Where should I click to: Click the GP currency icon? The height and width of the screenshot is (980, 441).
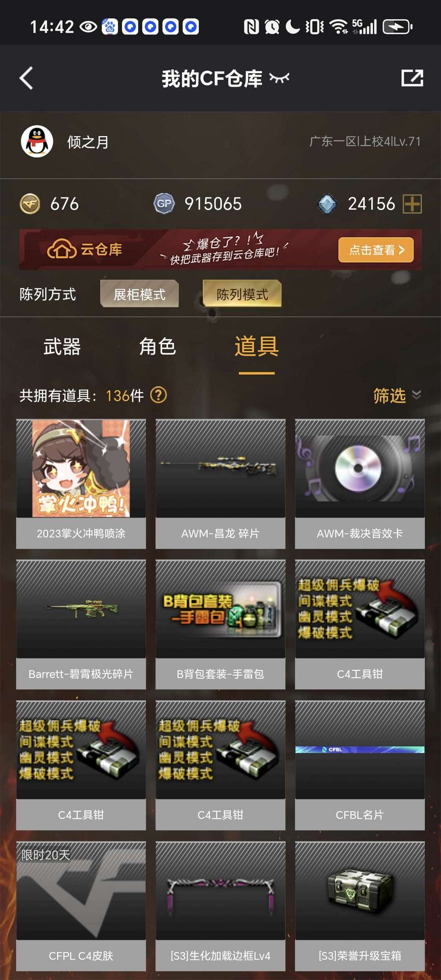coord(164,204)
